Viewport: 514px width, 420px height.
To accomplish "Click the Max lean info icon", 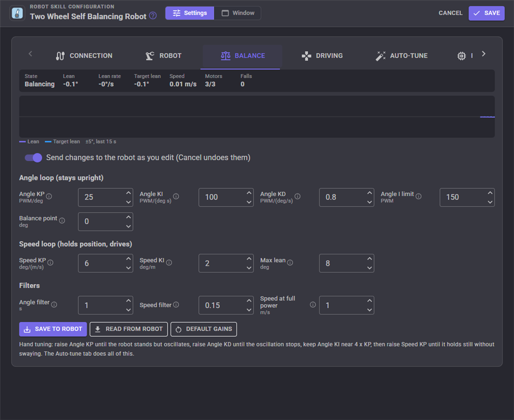I will pos(290,262).
